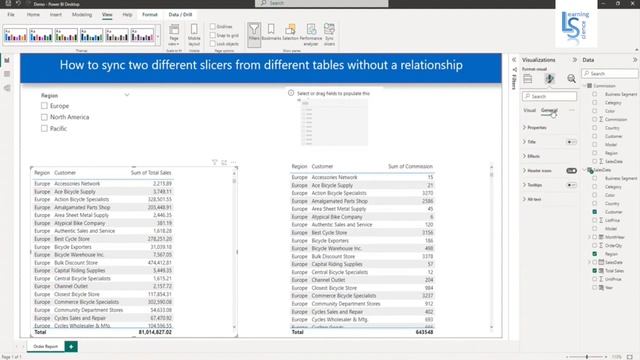
Task: Open Model view in left sidebar
Action: click(7, 88)
